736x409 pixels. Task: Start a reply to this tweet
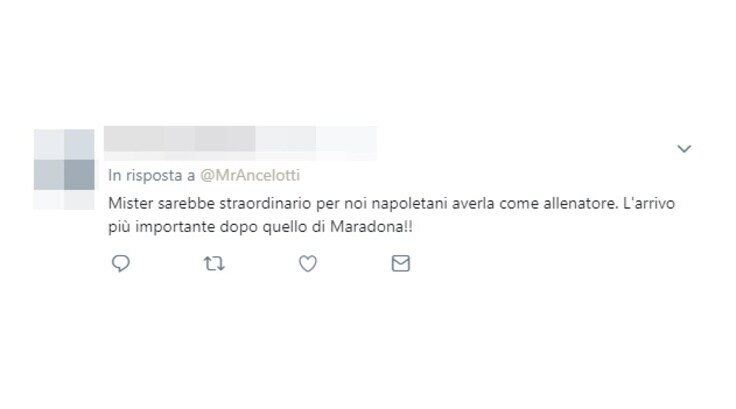tap(121, 263)
